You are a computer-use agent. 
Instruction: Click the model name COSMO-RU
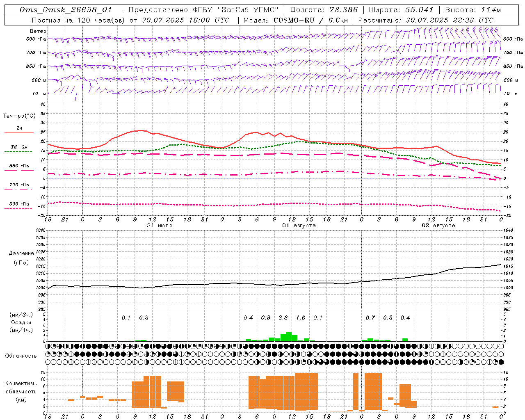(x=294, y=20)
